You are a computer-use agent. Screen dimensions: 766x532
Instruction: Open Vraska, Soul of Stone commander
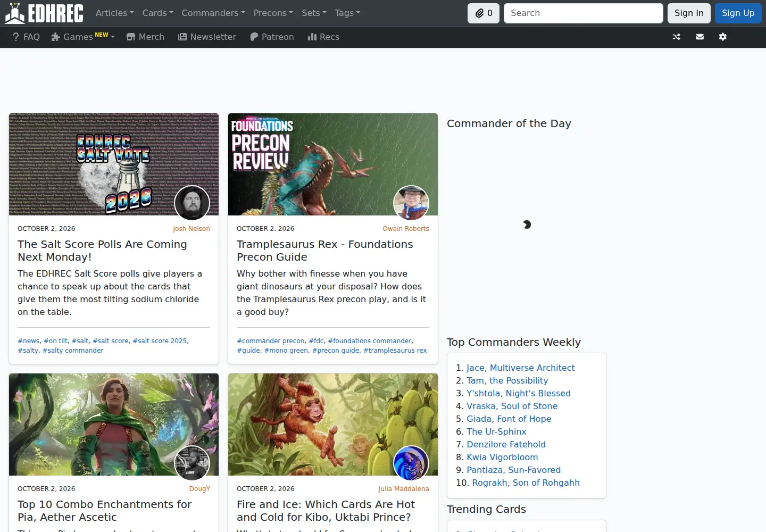(x=512, y=406)
